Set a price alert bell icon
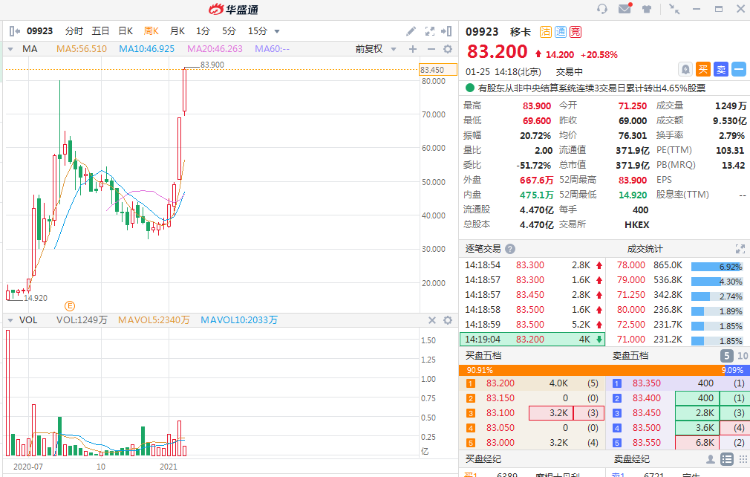The image size is (750, 477). tap(685, 69)
